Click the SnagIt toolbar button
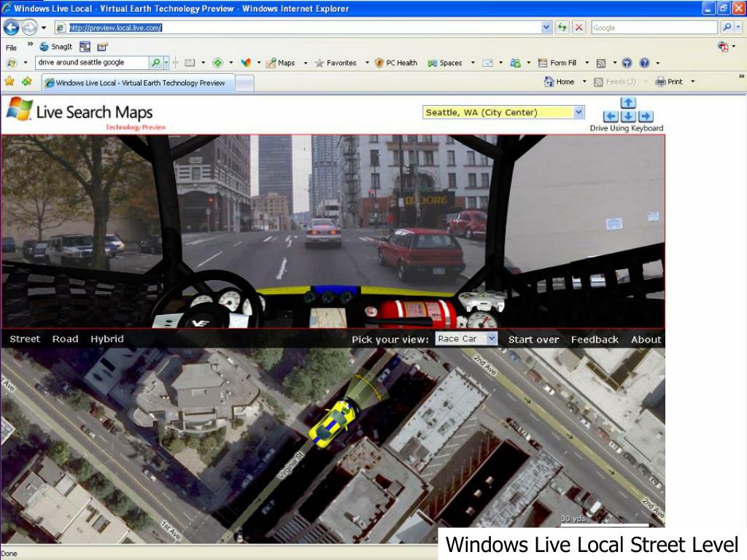Screen dimensions: 747x560 pos(56,47)
